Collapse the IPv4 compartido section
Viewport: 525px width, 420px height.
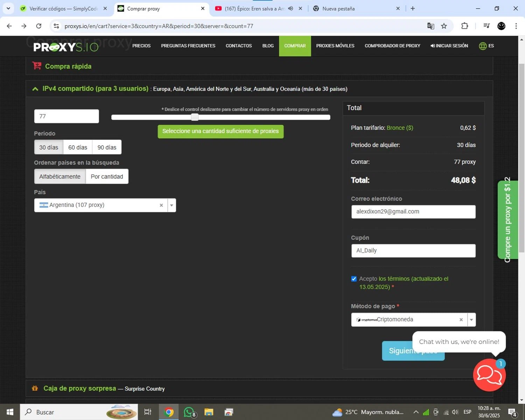35,89
